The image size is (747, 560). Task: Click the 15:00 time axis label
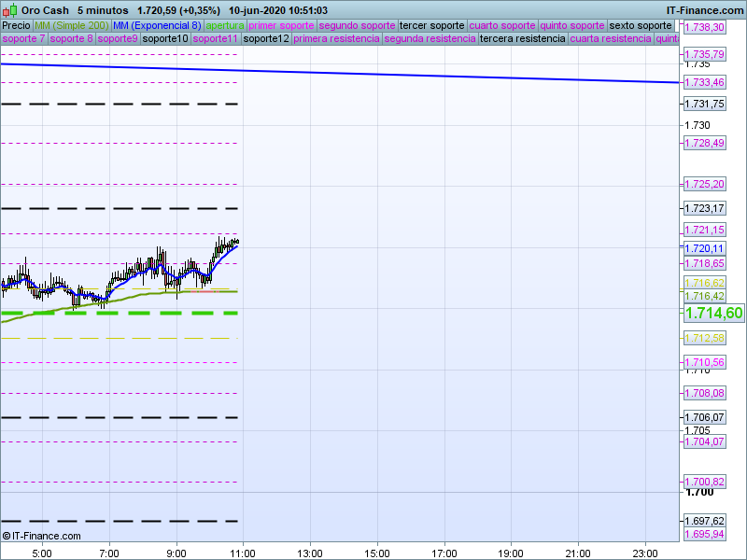click(x=377, y=553)
